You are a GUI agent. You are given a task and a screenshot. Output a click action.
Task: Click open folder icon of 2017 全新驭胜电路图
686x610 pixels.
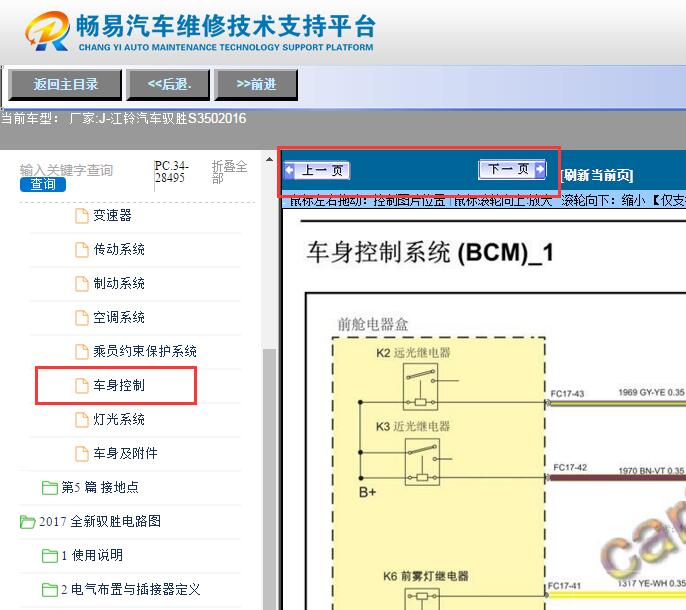click(28, 522)
